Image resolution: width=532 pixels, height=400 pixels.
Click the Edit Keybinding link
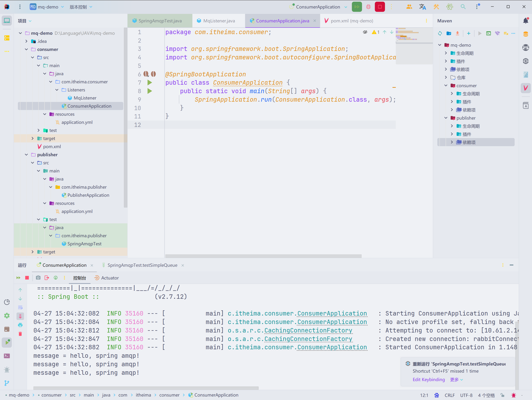click(x=429, y=380)
